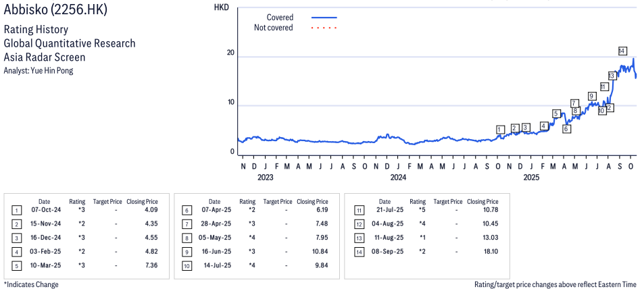Click chart marker 4 on the graph

click(x=543, y=126)
